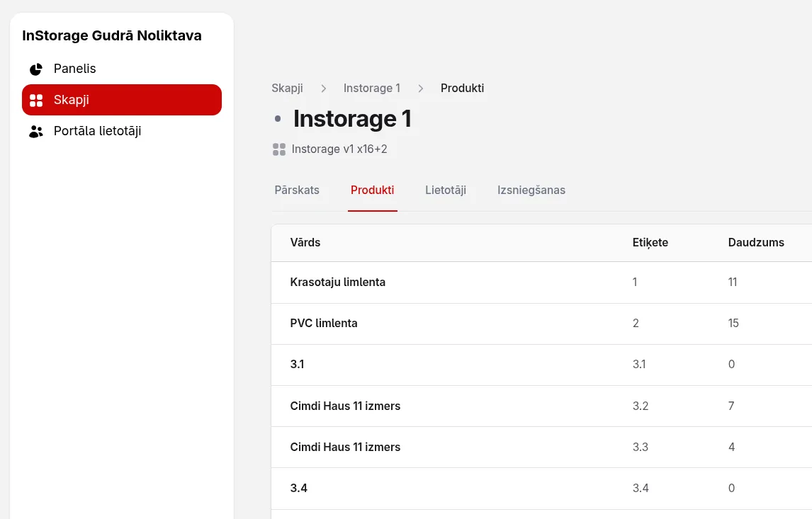Click the Instorage v1 x16+2 model text
Screen dimensions: 812x519
coord(339,149)
